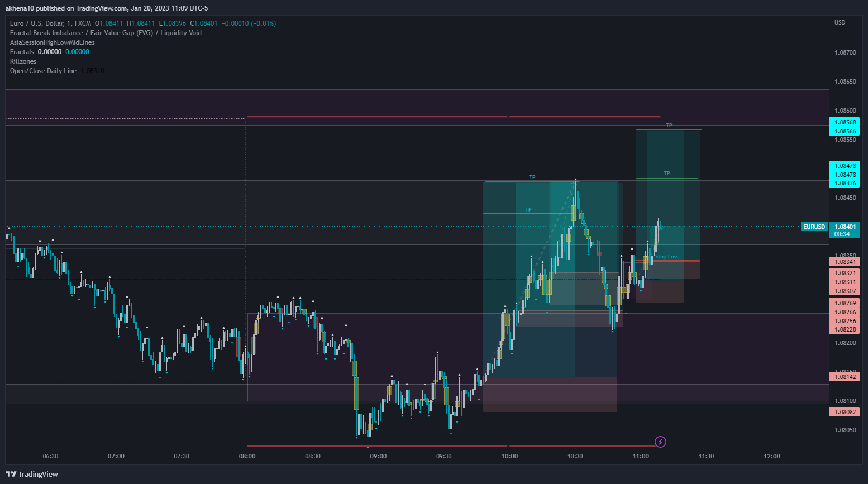Click the 09:30 time axis label
This screenshot has height=484, width=868.
pyautogui.click(x=444, y=456)
